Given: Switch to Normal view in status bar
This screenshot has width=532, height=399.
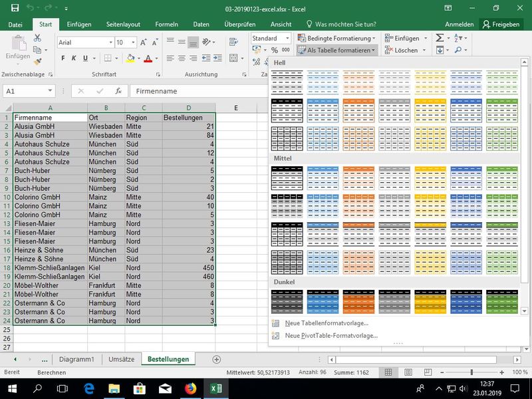Looking at the screenshot, I should coord(388,372).
